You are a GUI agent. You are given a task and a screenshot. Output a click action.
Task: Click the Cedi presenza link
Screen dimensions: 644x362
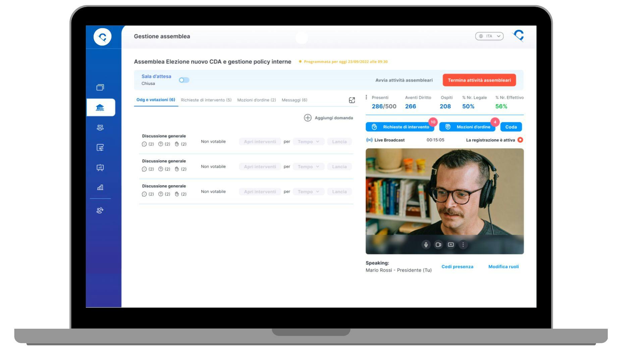[457, 267]
